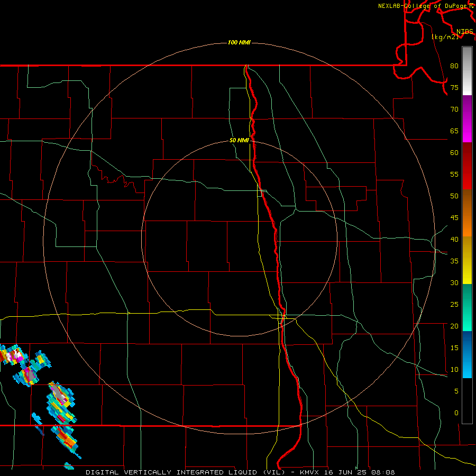Click the 25 value on the scale
The width and height of the screenshot is (476, 476).
(x=454, y=304)
